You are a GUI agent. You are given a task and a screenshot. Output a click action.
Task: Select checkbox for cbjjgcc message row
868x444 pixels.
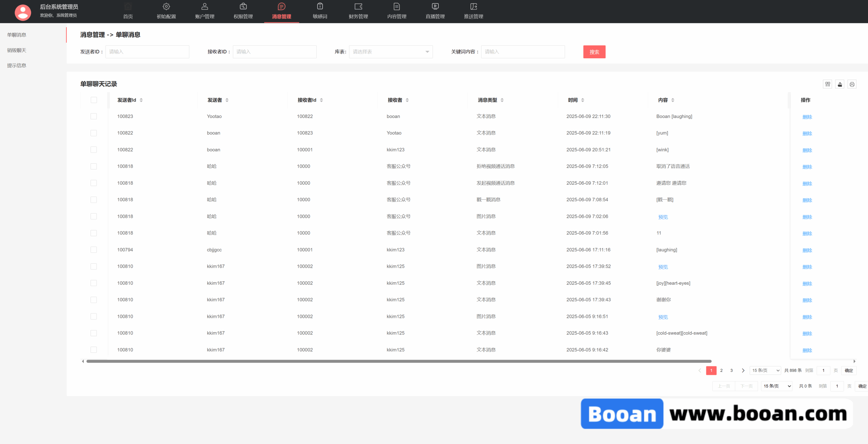[x=94, y=250]
